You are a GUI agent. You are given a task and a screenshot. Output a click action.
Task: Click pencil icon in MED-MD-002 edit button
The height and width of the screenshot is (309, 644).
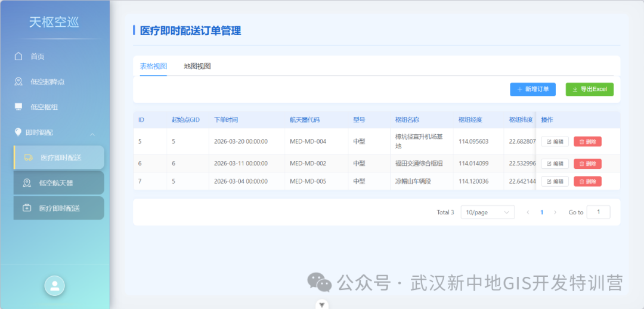[549, 163]
